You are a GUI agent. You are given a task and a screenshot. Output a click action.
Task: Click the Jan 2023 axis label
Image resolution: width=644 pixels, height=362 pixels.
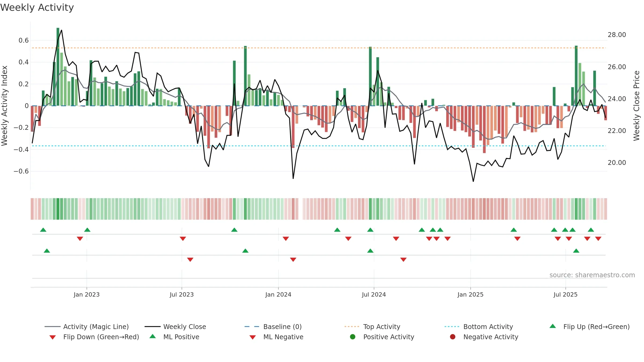87,294
